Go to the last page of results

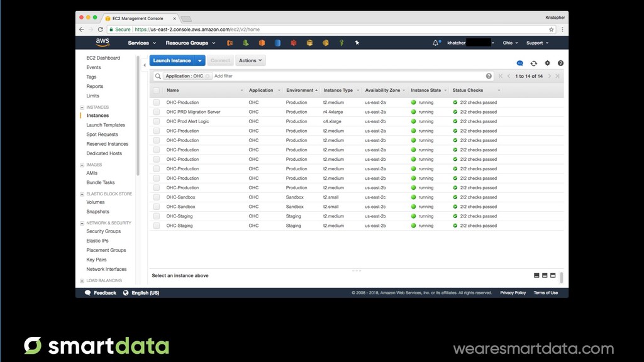[557, 76]
